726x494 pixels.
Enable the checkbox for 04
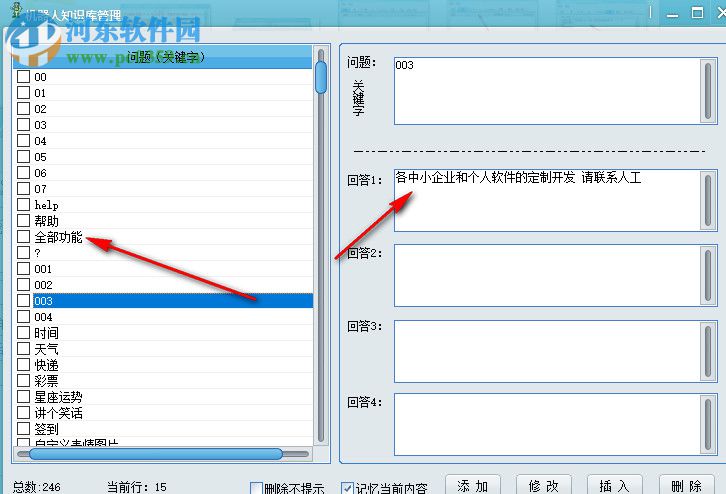(23, 140)
